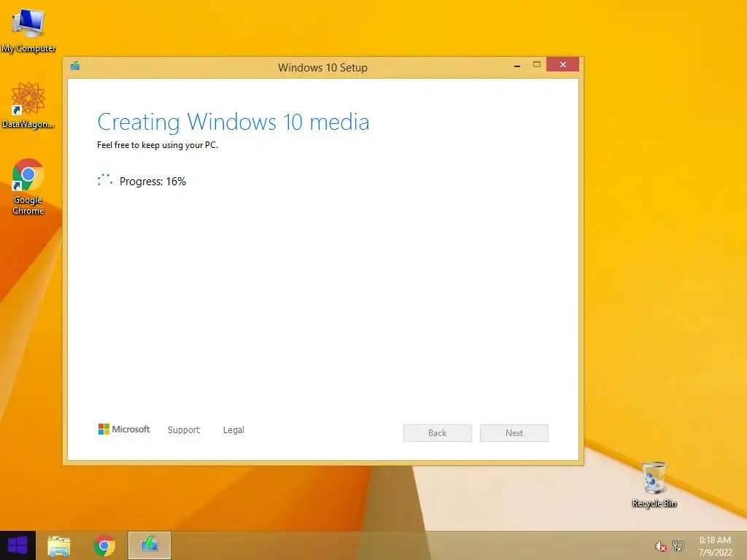Minimize the Windows 10 Setup window
The image size is (747, 560).
click(x=517, y=65)
